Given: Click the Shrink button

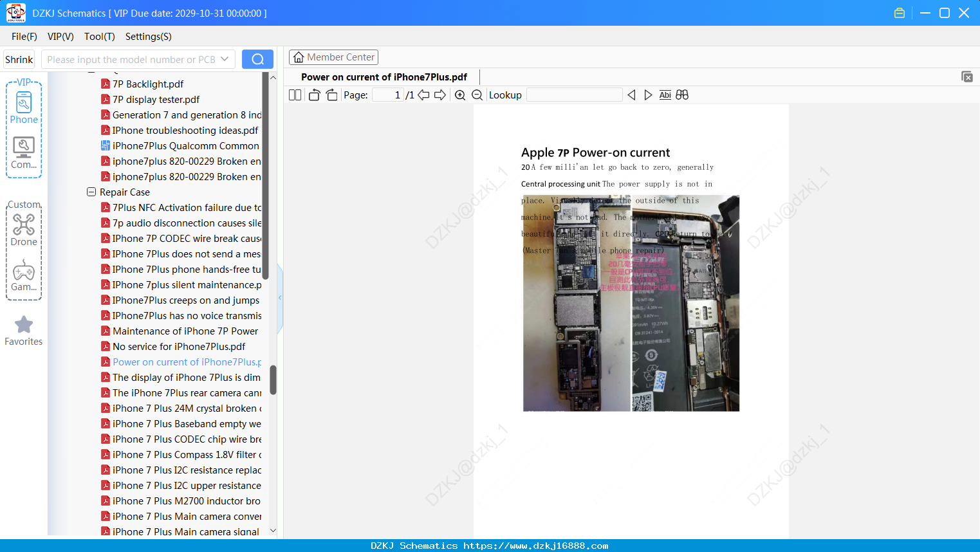Looking at the screenshot, I should point(19,59).
